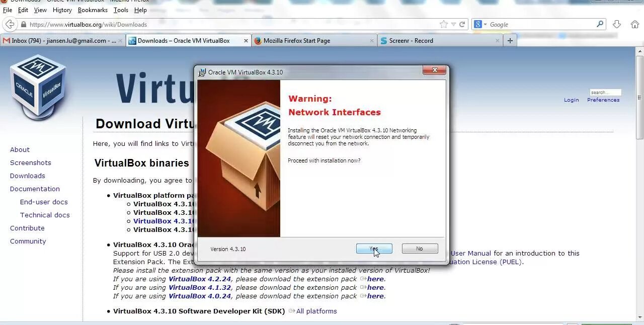Image resolution: width=644 pixels, height=325 pixels.
Task: Go to the Home page icon
Action: coord(635,24)
